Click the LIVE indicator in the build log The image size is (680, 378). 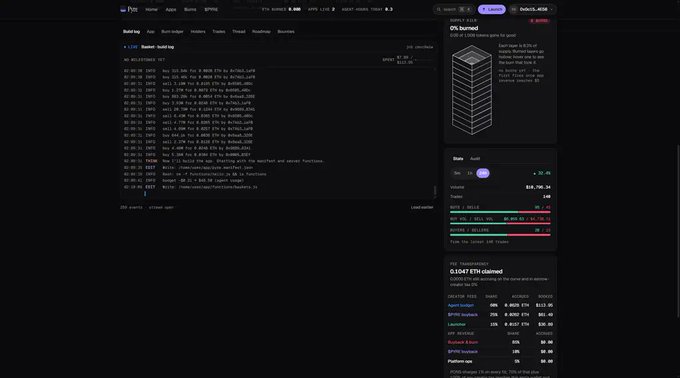(131, 47)
